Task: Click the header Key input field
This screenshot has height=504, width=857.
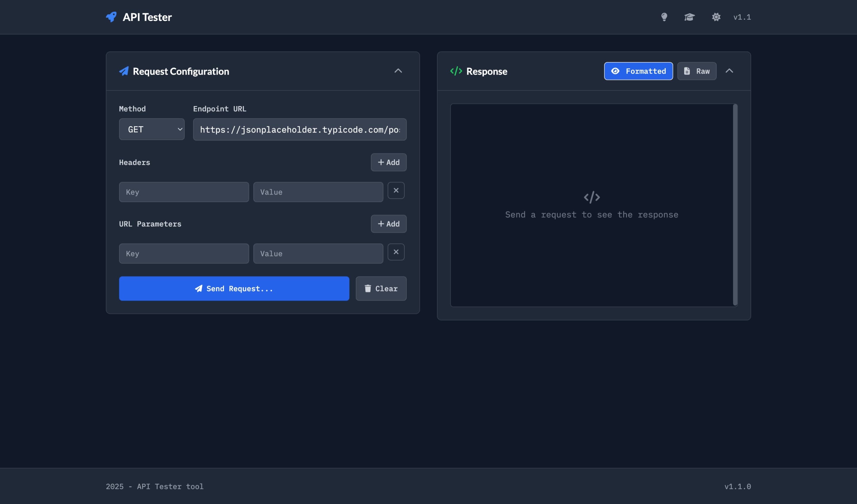Action: (184, 192)
